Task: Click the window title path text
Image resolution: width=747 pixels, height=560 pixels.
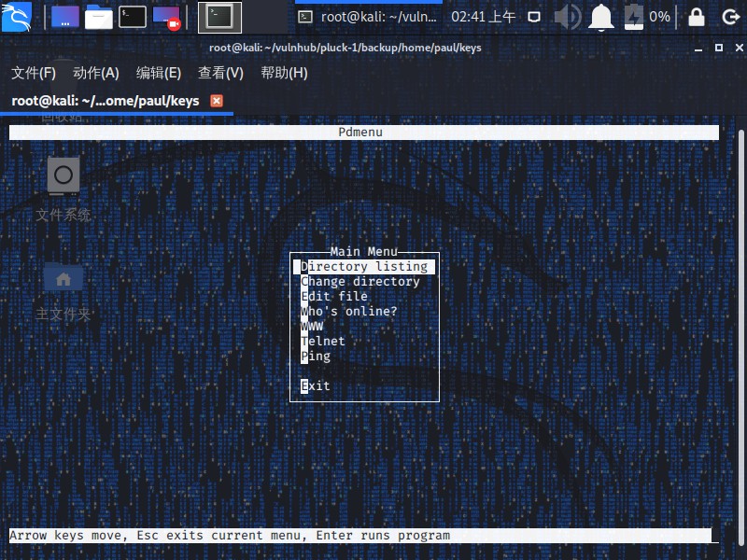Action: (x=345, y=48)
